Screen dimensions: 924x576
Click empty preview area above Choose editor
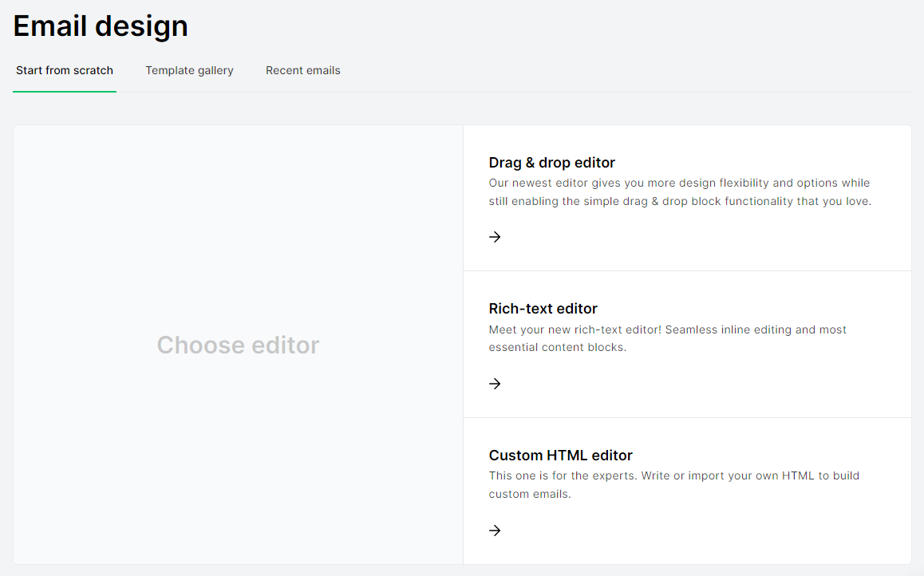[238, 223]
